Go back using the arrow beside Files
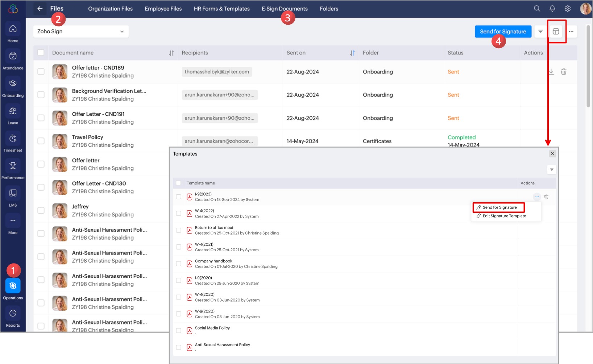This screenshot has width=593, height=364. 40,9
